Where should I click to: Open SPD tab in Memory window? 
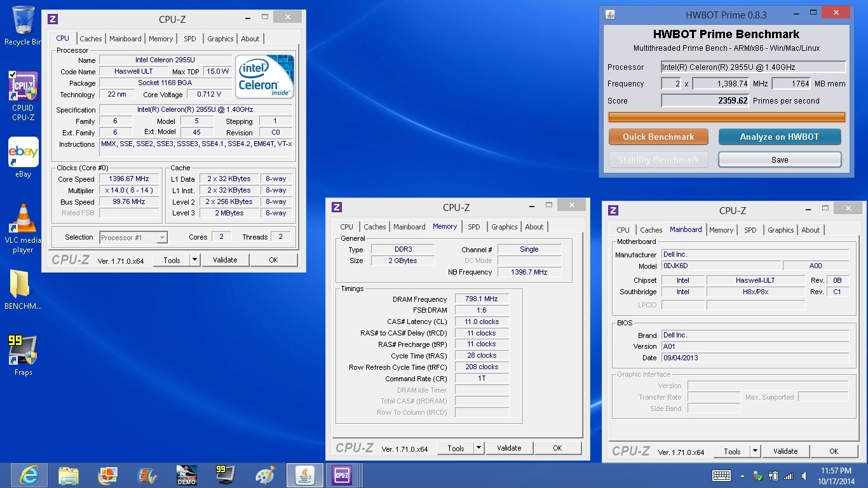[x=474, y=227]
